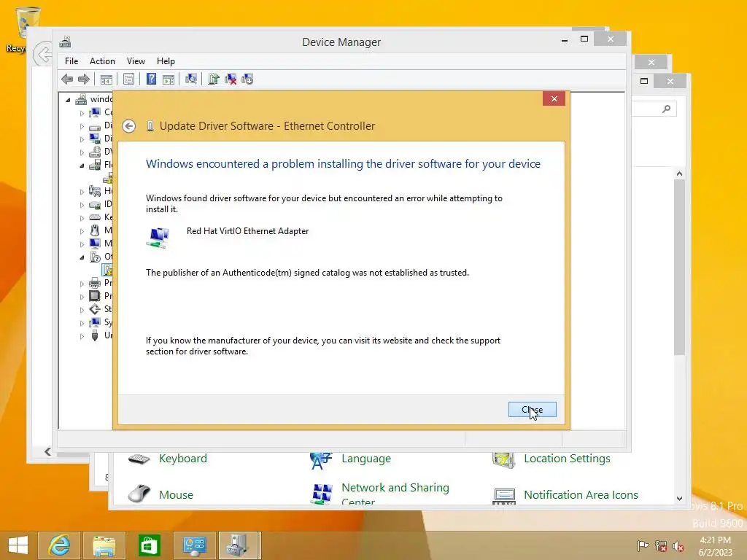Screen dimensions: 747x560
Task: Expand the DVD/CD-ROM drives tree node
Action: (x=82, y=152)
